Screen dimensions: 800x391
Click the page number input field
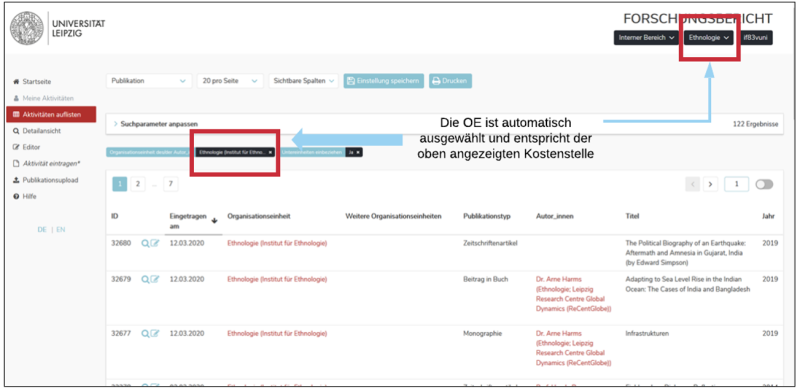click(737, 184)
